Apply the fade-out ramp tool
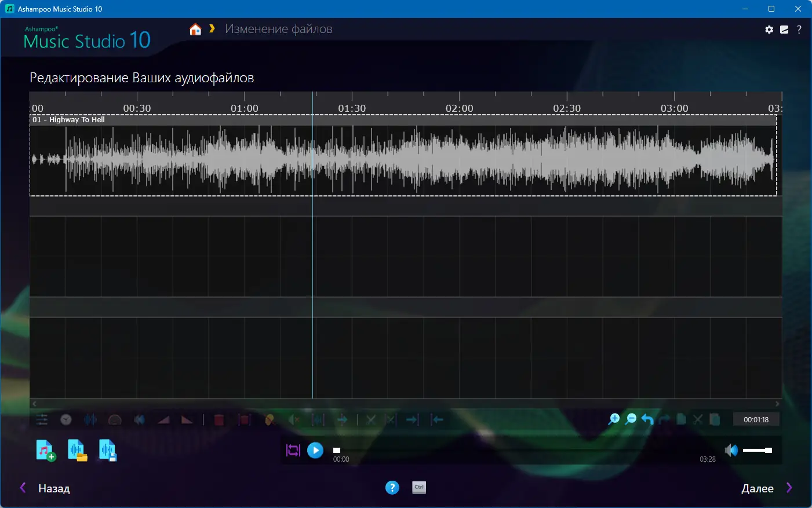This screenshot has height=508, width=812. [x=187, y=419]
